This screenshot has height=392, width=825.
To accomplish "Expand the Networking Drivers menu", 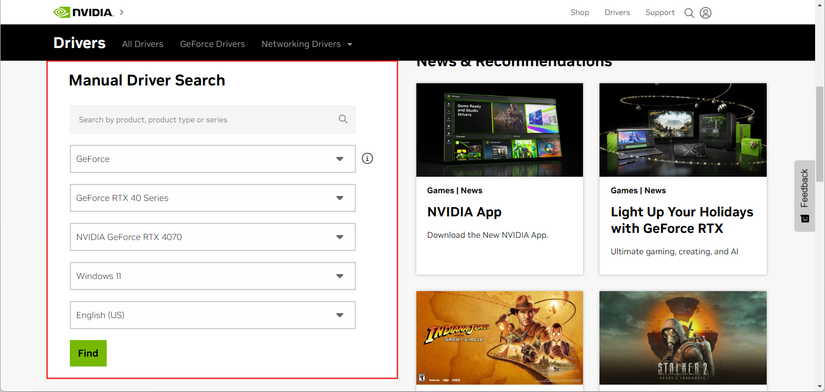I will (307, 44).
